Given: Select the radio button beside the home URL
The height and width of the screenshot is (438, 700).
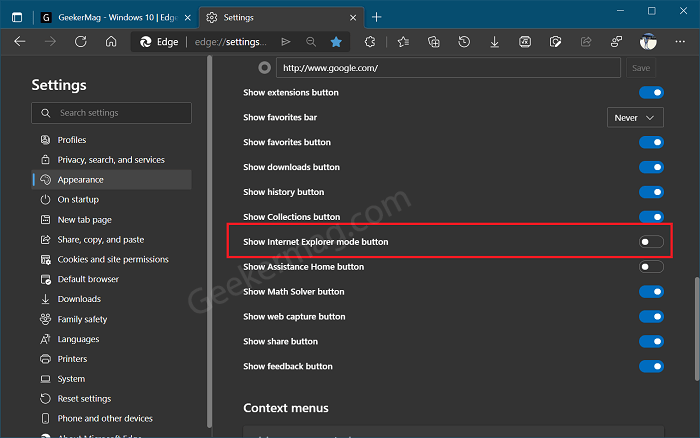Looking at the screenshot, I should click(264, 68).
